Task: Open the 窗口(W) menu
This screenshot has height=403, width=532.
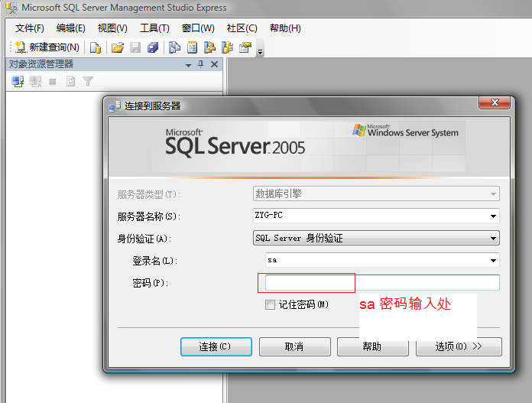Action: [x=198, y=28]
